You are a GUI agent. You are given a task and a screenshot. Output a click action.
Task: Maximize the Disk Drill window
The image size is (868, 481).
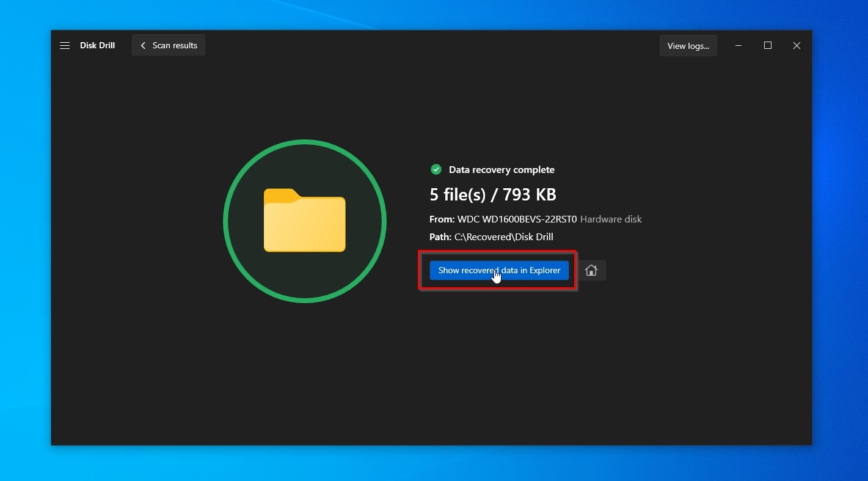coord(768,45)
